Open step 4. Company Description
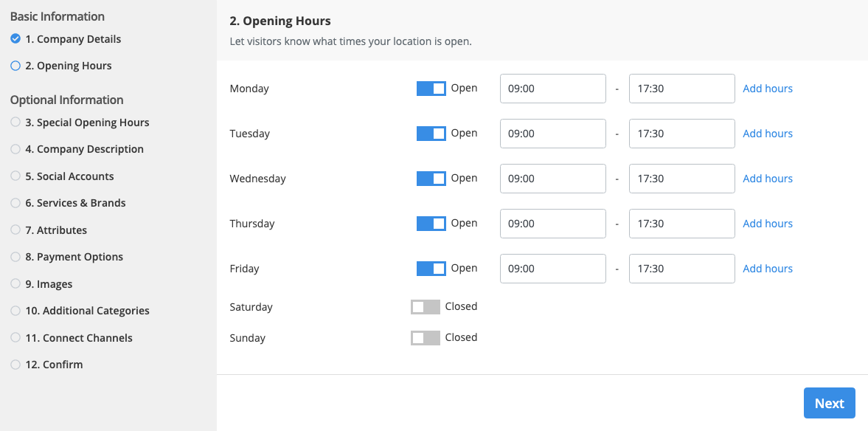The width and height of the screenshot is (868, 431). (x=85, y=149)
